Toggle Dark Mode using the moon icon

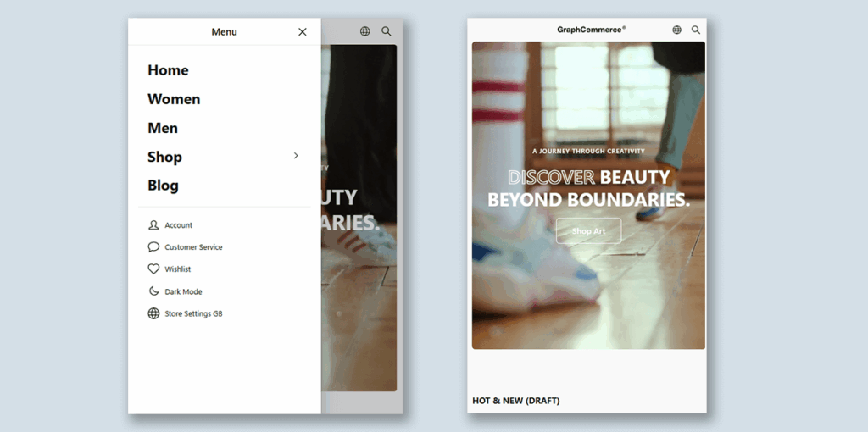153,291
